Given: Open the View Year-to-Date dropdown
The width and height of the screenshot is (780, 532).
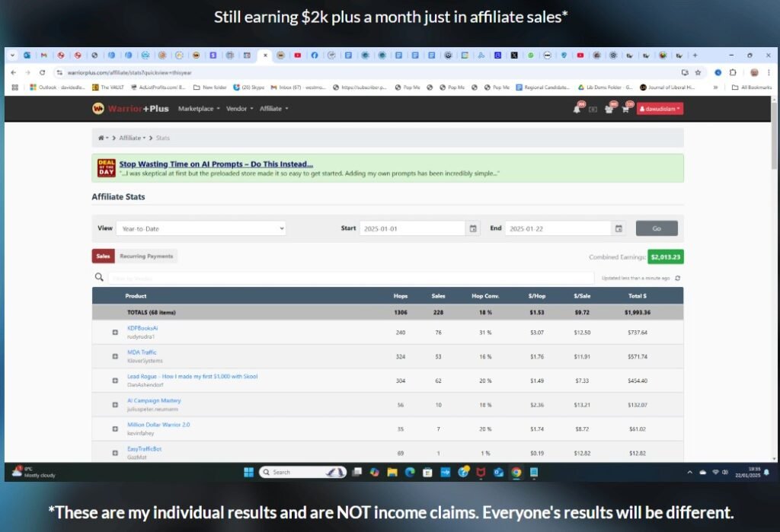Looking at the screenshot, I should pos(201,228).
